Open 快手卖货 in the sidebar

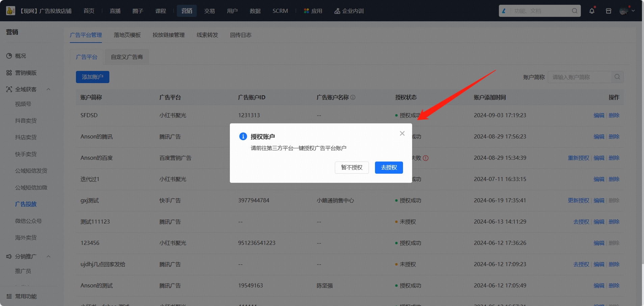pyautogui.click(x=26, y=154)
